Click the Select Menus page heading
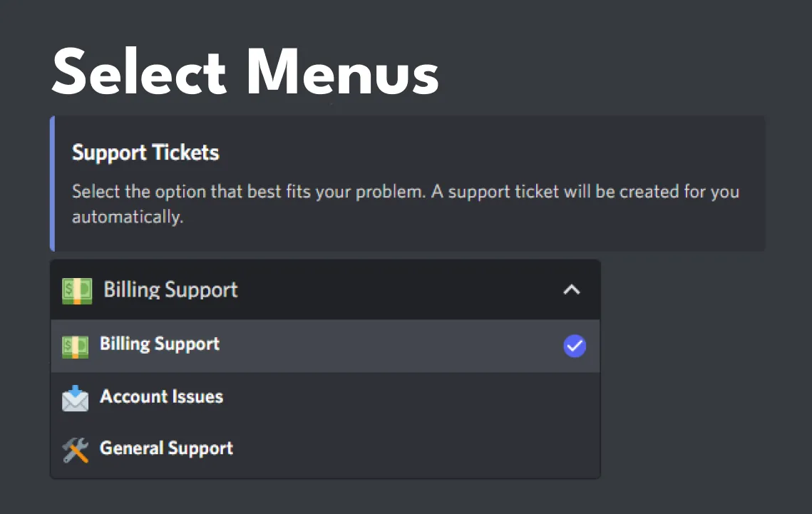812x514 pixels. coord(245,70)
